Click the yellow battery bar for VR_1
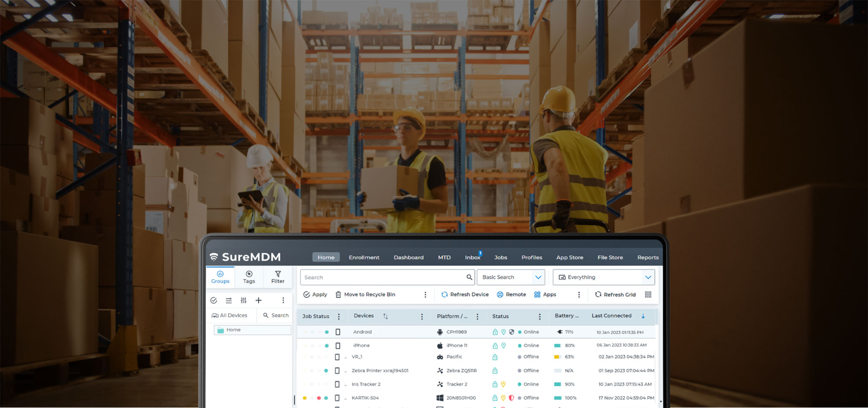 tap(557, 357)
